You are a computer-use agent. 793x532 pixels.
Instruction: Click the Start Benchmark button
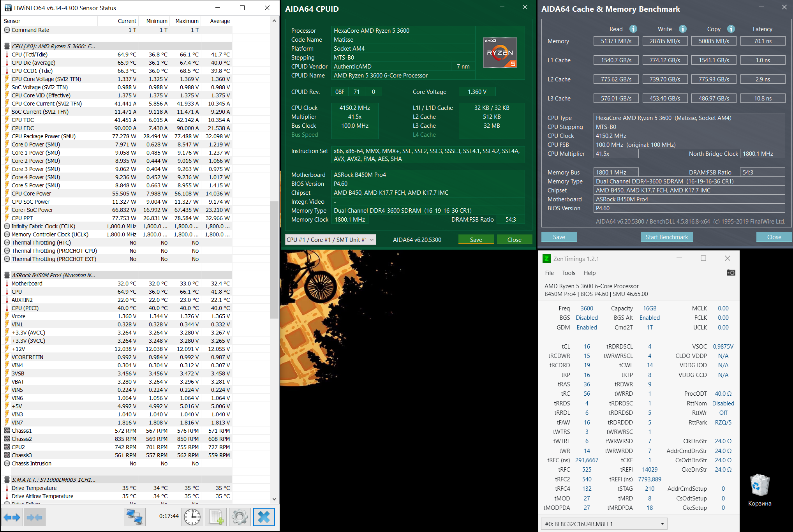pyautogui.click(x=666, y=237)
